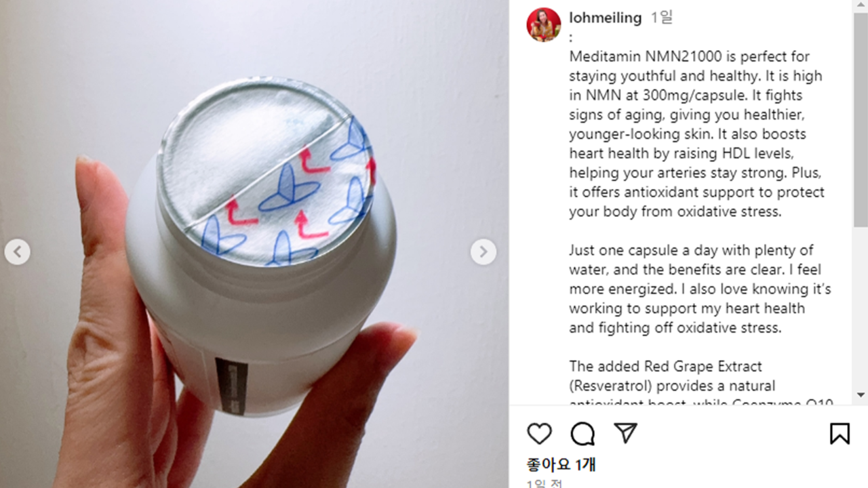Click the 'Just one capsule a day' paragraph
868x488 pixels.
point(701,289)
